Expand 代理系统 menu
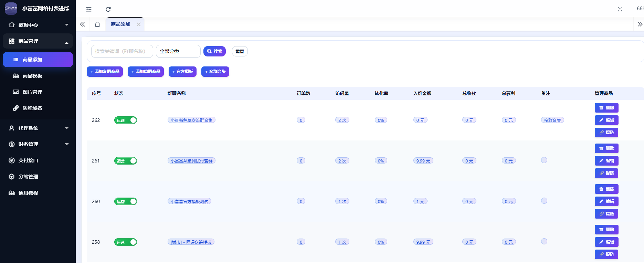The height and width of the screenshot is (263, 644). [38, 128]
